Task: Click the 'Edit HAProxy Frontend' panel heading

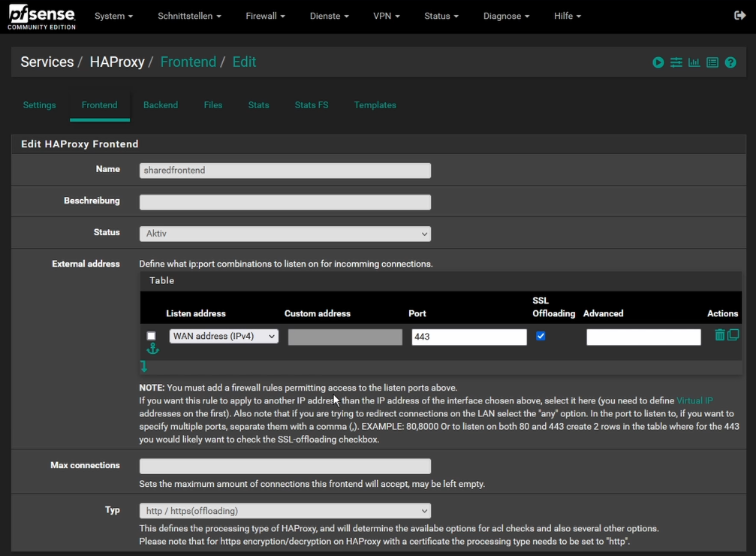Action: [80, 144]
